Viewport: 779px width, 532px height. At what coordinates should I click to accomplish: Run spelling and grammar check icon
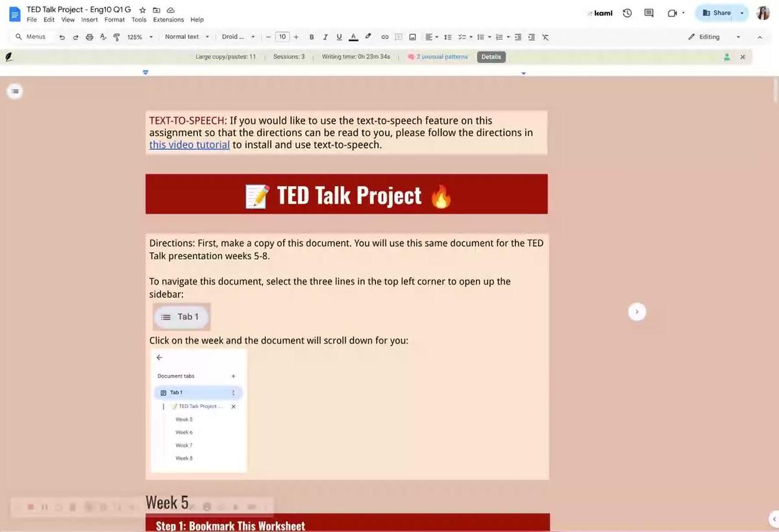point(103,37)
